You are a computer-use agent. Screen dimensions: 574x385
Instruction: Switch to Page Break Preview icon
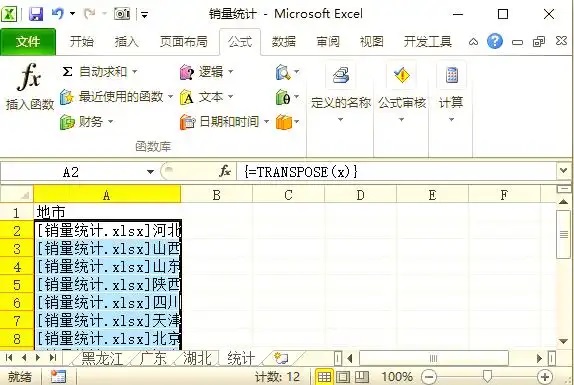tap(362, 377)
